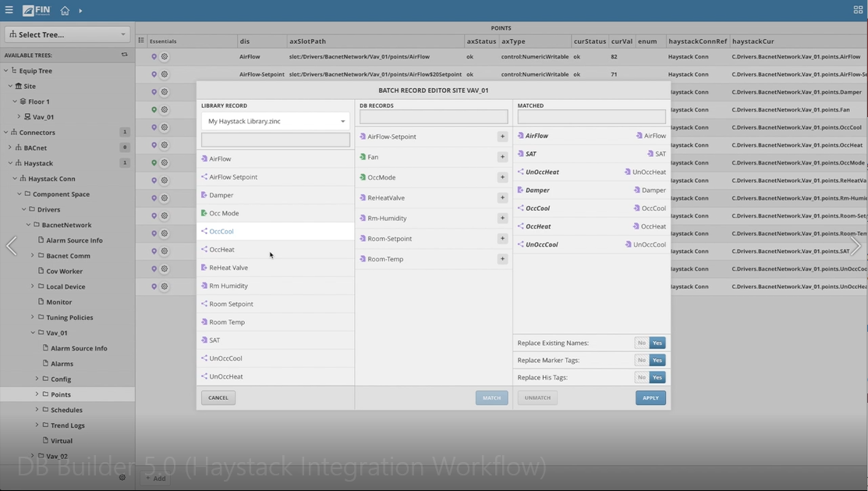Click the Apply button
The height and width of the screenshot is (491, 868).
pos(650,397)
